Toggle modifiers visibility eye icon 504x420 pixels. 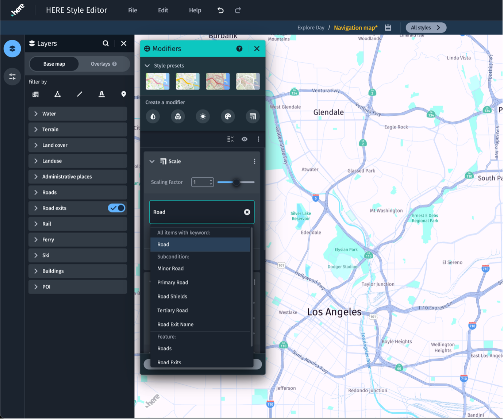[x=245, y=139]
